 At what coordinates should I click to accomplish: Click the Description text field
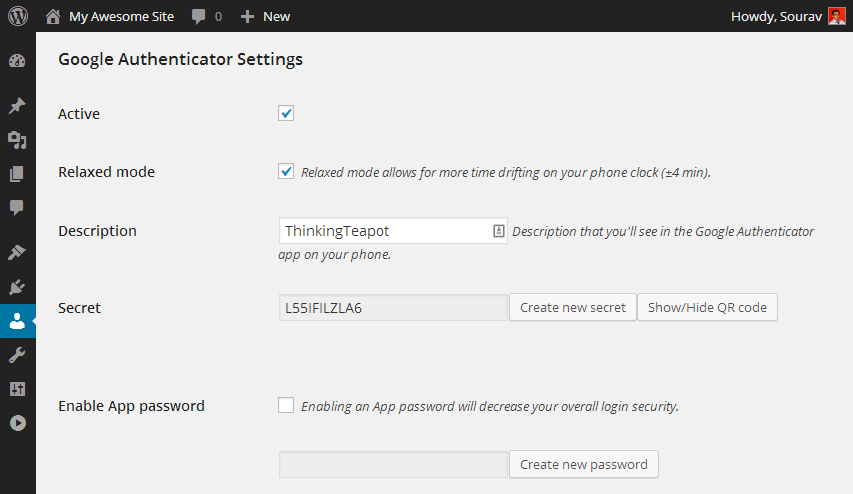tap(385, 231)
